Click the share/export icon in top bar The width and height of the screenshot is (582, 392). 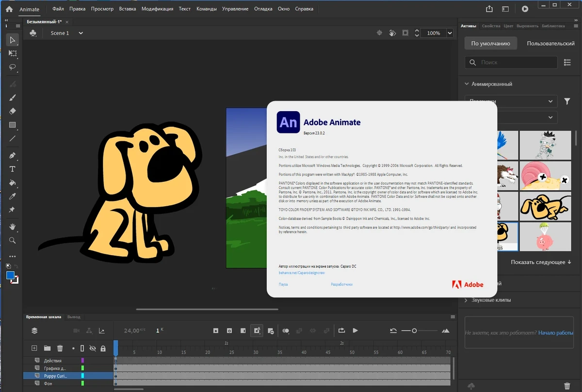pyautogui.click(x=489, y=9)
